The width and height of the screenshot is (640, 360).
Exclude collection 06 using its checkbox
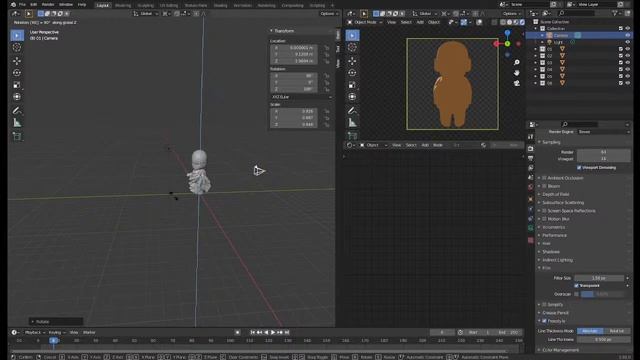(x=621, y=83)
